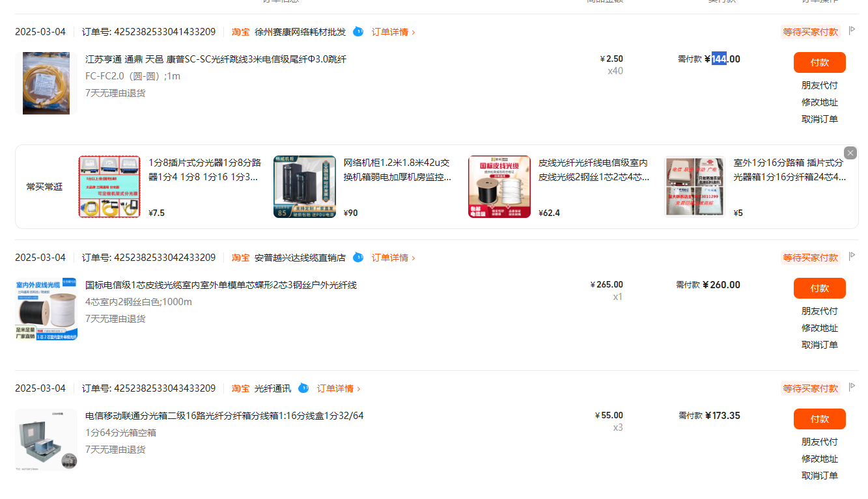Close the 常买常逛 recommendations panel
This screenshot has height=499, width=868.
click(x=850, y=153)
